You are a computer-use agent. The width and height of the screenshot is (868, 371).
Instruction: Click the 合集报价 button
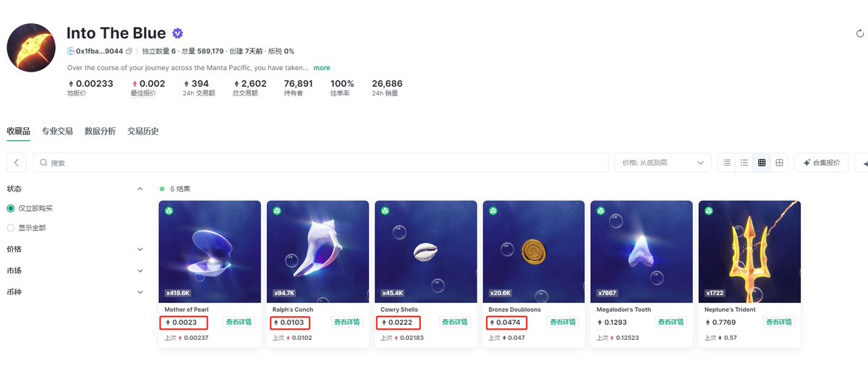point(821,163)
